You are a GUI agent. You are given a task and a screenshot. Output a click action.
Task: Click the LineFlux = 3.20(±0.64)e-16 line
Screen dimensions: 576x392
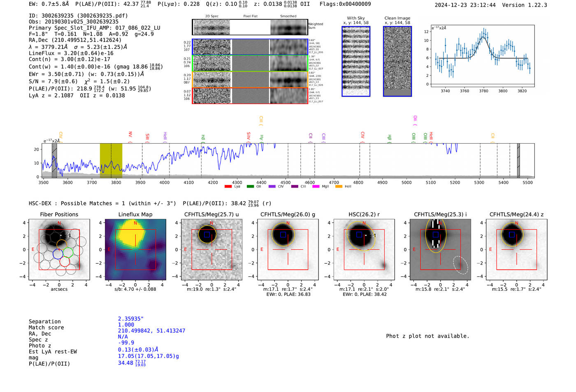pos(71,53)
